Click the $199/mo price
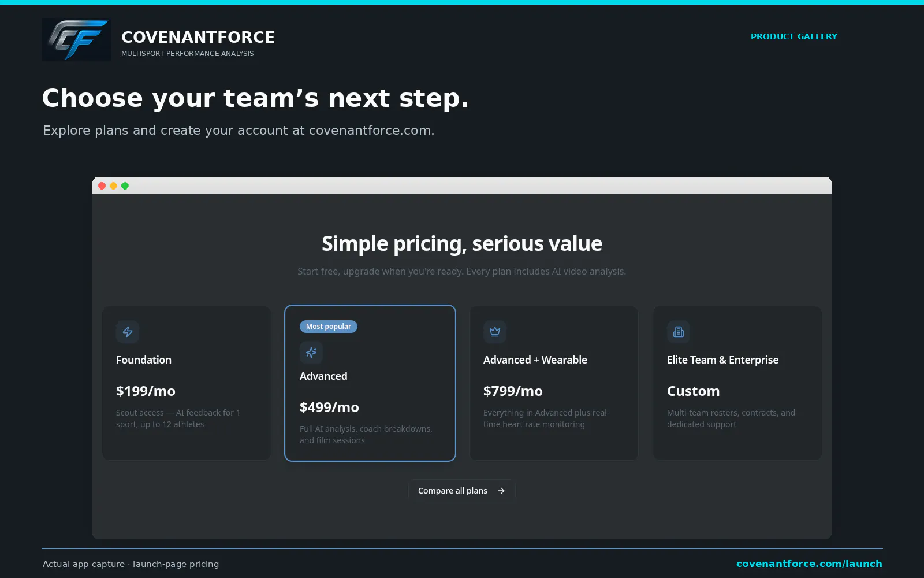924x578 pixels. pos(146,391)
